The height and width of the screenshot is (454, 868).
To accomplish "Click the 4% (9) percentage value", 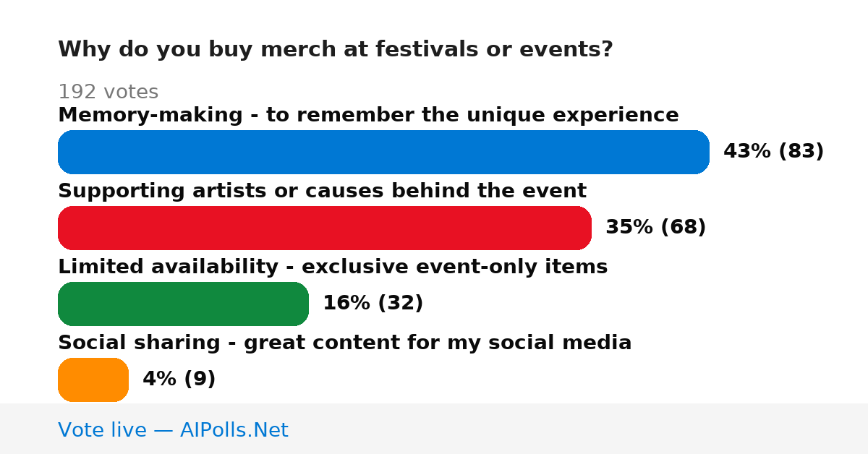I will point(179,379).
